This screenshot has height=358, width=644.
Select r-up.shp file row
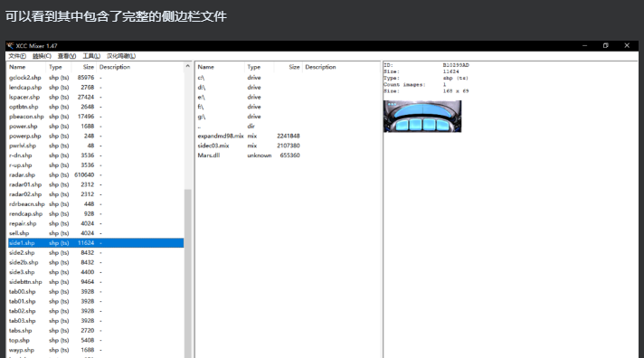point(96,165)
